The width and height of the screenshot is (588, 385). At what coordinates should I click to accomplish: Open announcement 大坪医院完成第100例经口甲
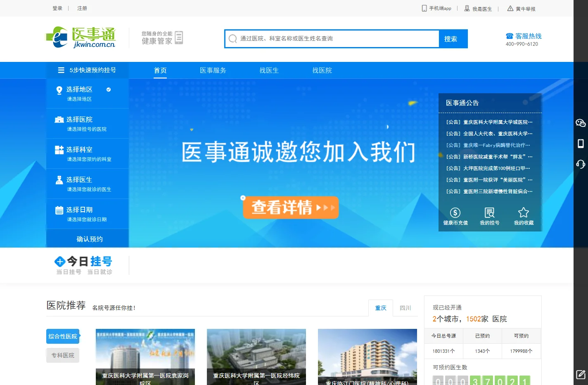pyautogui.click(x=488, y=168)
